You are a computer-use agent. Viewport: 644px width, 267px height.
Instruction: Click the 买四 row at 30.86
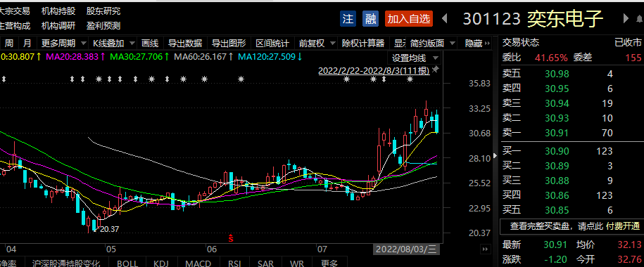coord(572,195)
